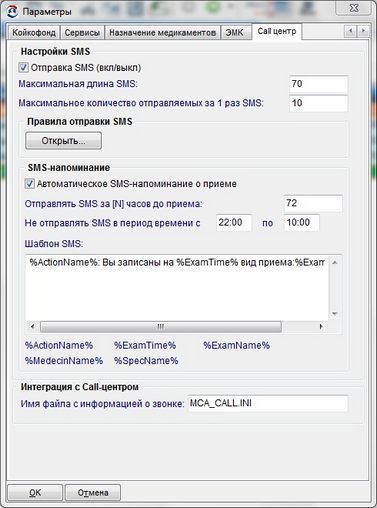This screenshot has height=508, width=377.
Task: Disable Автоматическое SMS-напоминание о приеме checkbox
Action: click(x=29, y=184)
